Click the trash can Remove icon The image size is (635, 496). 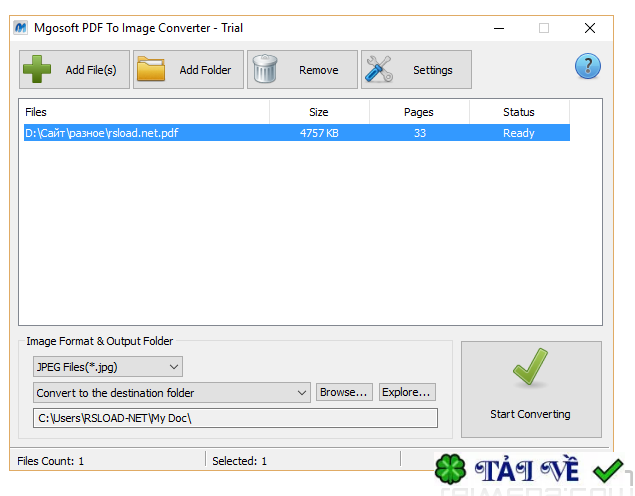(265, 69)
